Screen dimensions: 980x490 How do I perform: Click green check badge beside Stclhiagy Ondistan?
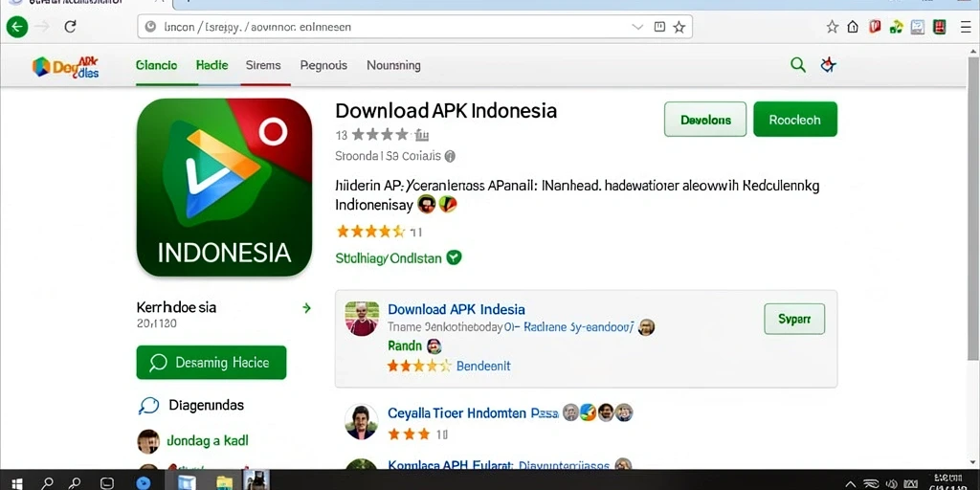tap(455, 257)
